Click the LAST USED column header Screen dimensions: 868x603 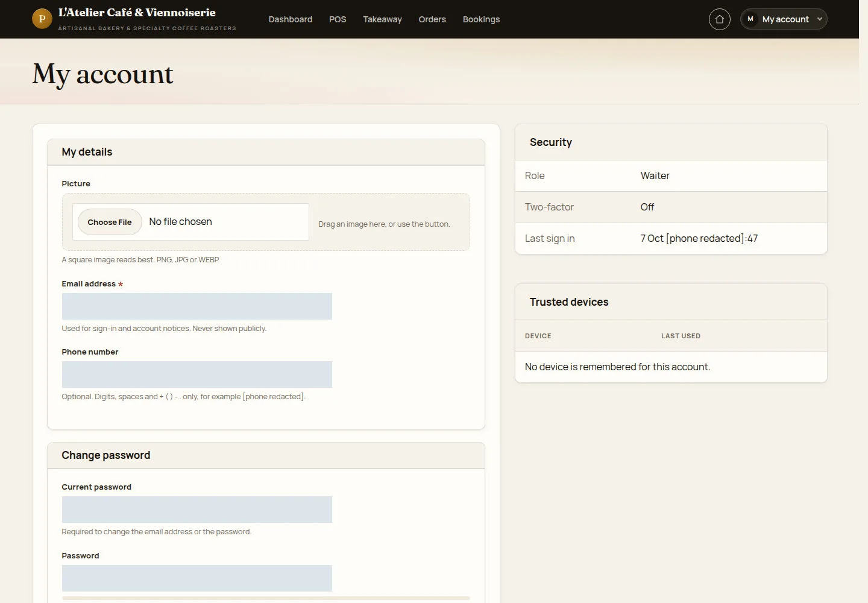tap(681, 336)
